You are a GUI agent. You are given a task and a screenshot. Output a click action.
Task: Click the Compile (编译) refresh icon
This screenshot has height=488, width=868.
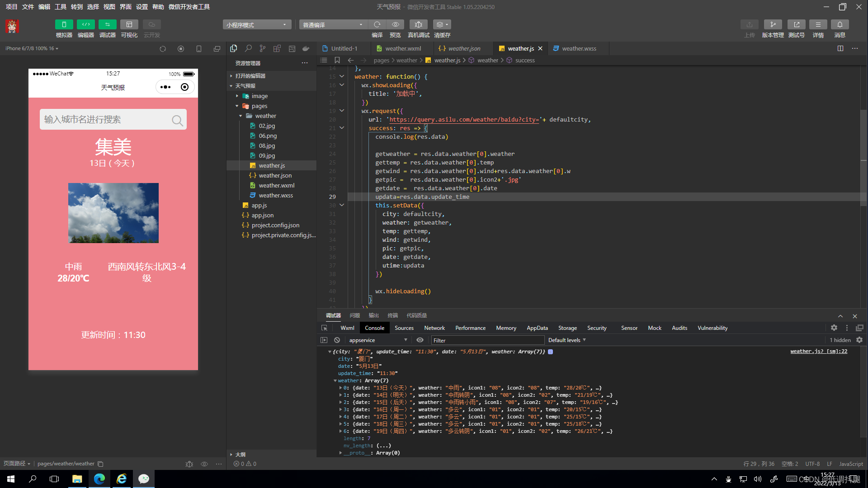[377, 24]
